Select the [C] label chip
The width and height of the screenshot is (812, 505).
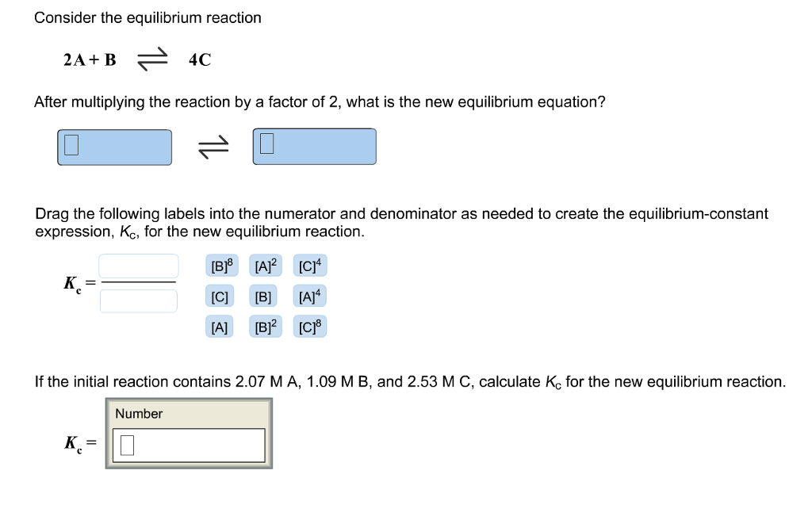pos(220,296)
